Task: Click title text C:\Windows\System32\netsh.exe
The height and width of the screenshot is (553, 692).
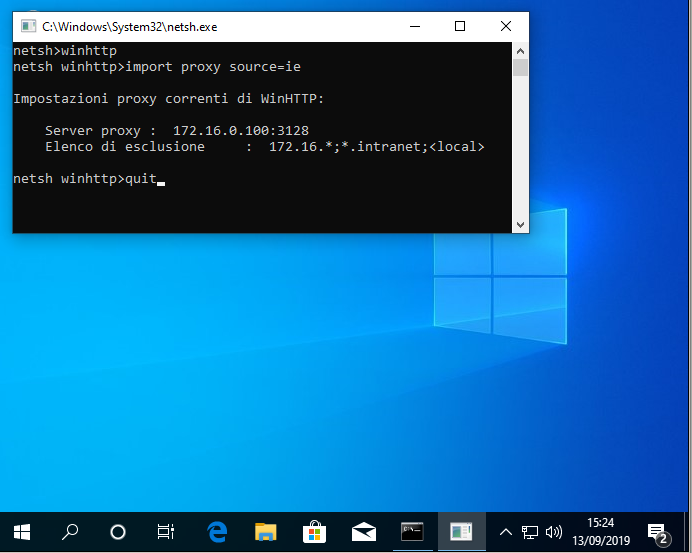Action: pyautogui.click(x=130, y=27)
